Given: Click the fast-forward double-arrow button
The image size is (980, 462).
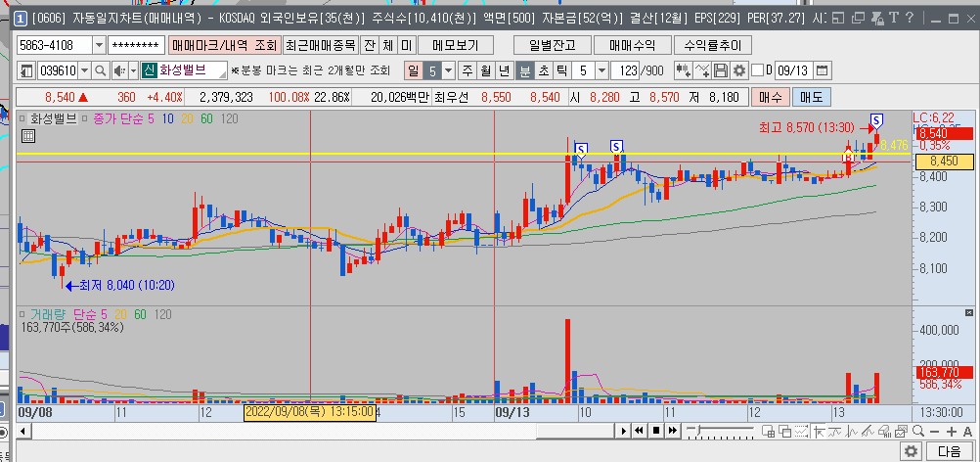Looking at the screenshot, I should [x=673, y=430].
